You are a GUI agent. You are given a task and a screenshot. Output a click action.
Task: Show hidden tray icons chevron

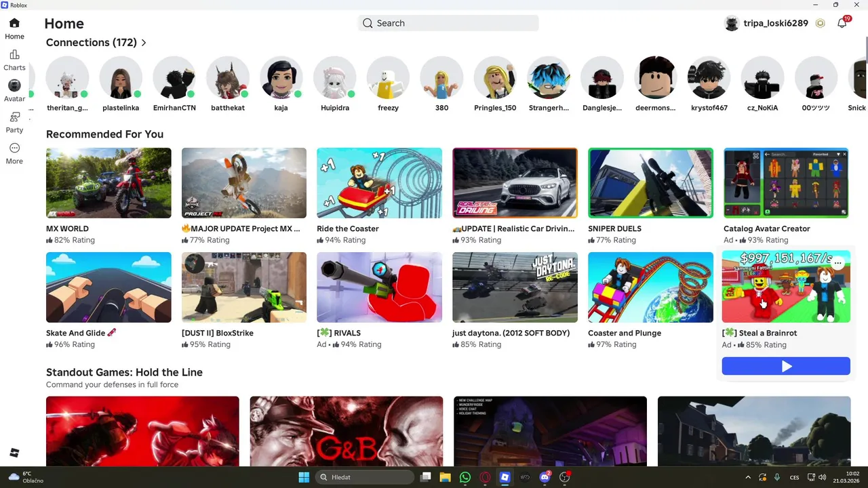pos(748,477)
